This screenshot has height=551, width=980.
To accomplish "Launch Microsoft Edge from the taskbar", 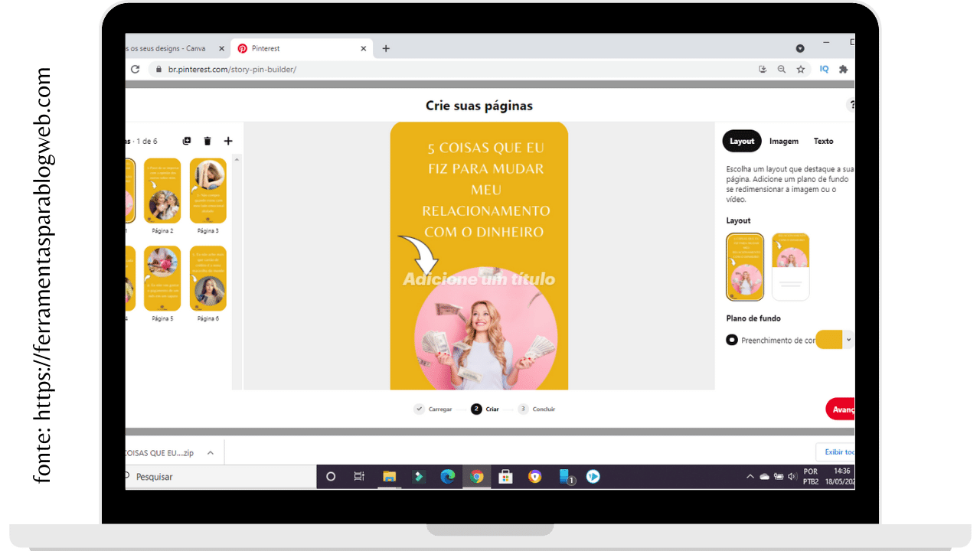I will click(447, 477).
